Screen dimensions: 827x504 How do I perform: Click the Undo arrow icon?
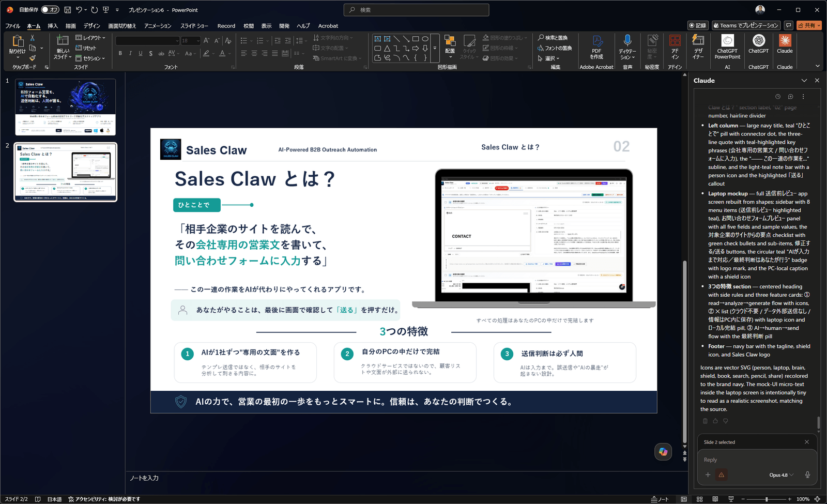[79, 10]
